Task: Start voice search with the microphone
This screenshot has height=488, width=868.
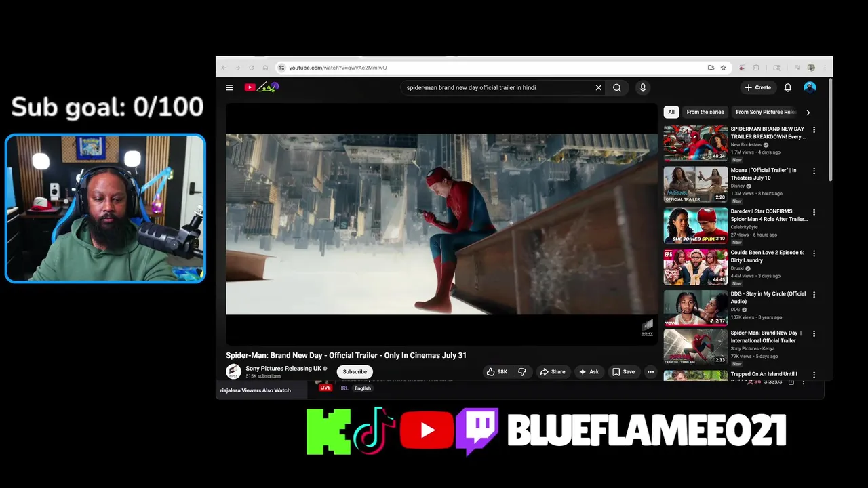Action: pyautogui.click(x=643, y=87)
